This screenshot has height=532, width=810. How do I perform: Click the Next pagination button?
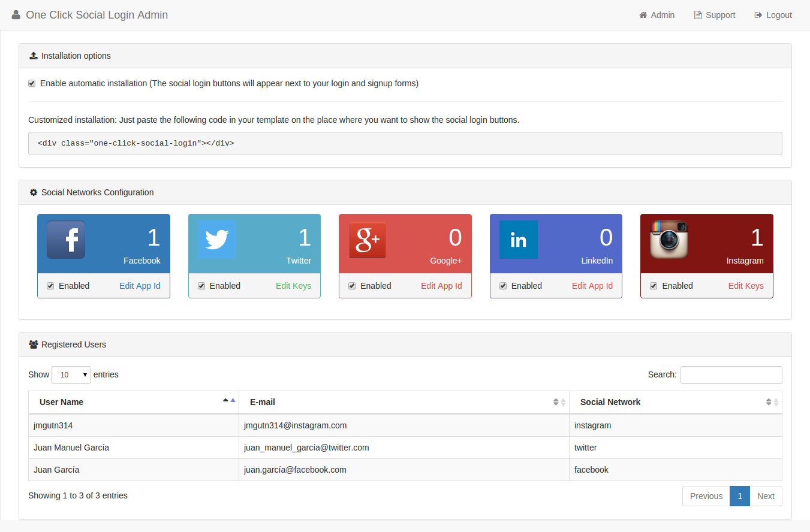click(x=766, y=495)
